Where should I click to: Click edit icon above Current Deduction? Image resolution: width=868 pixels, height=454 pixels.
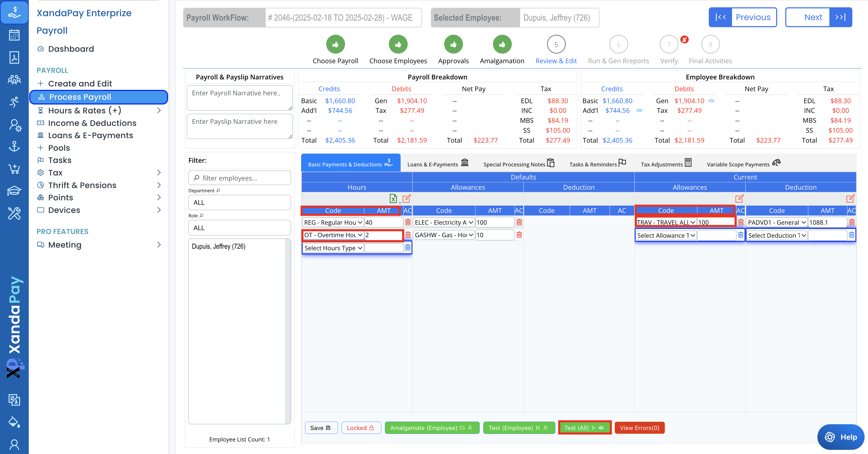[850, 198]
